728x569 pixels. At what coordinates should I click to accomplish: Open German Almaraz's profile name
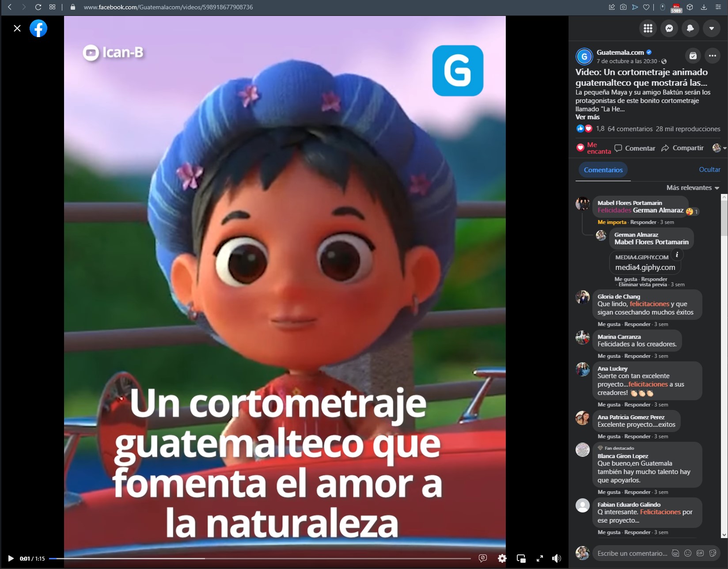click(x=636, y=235)
